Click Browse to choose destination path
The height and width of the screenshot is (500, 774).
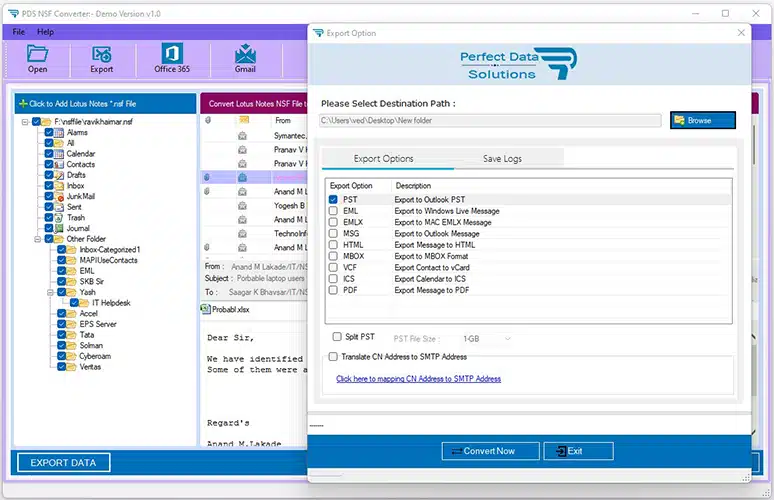(x=702, y=120)
